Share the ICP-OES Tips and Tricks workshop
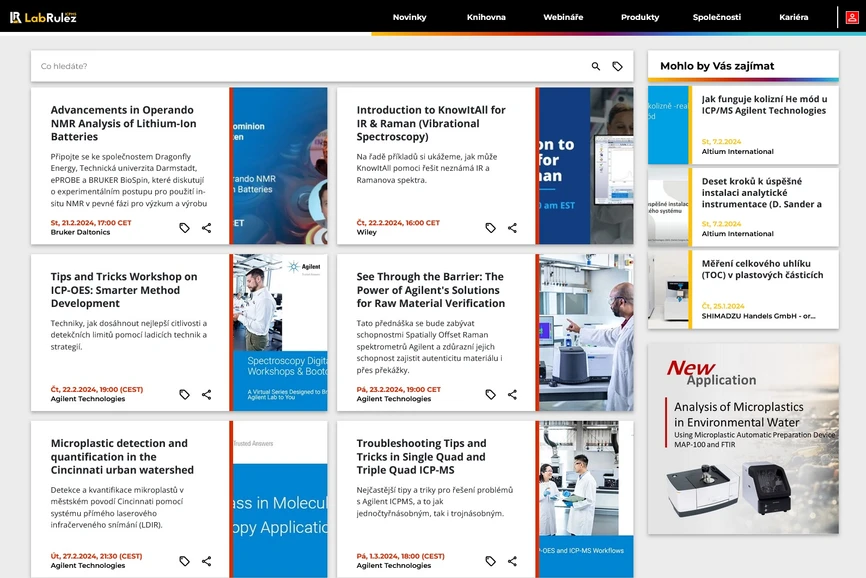 [207, 394]
